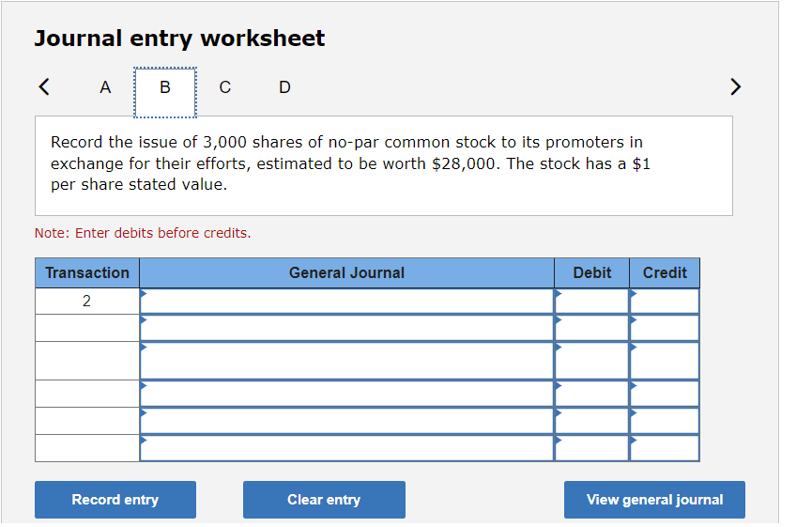
Task: Click the instruction text about 3,000 shares
Action: 350,163
